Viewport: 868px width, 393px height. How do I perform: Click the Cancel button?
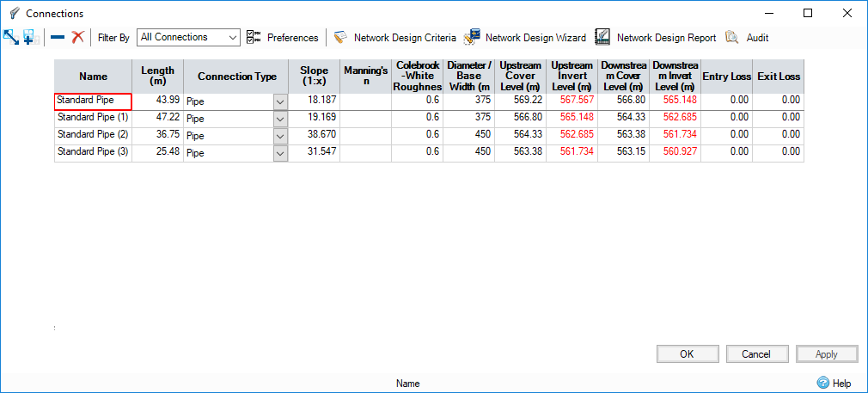[757, 354]
